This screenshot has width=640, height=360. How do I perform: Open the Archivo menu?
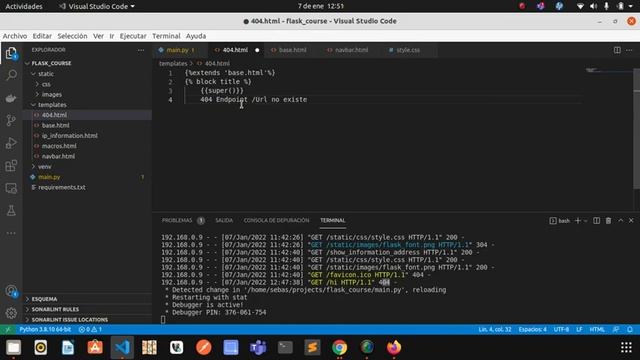coord(15,36)
